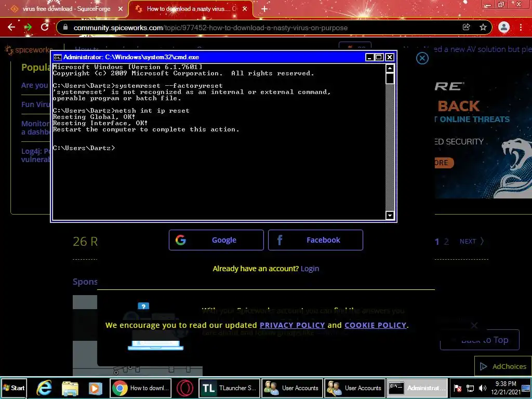Switch to TLauncher taskbar button
Viewport: 532px width, 399px height.
point(230,388)
